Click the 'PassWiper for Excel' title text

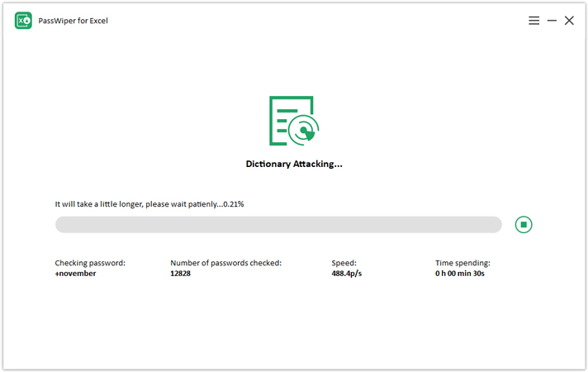coord(73,21)
